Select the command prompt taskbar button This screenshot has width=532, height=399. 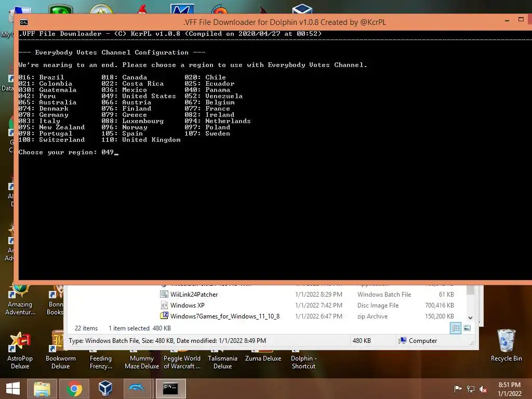click(170, 389)
